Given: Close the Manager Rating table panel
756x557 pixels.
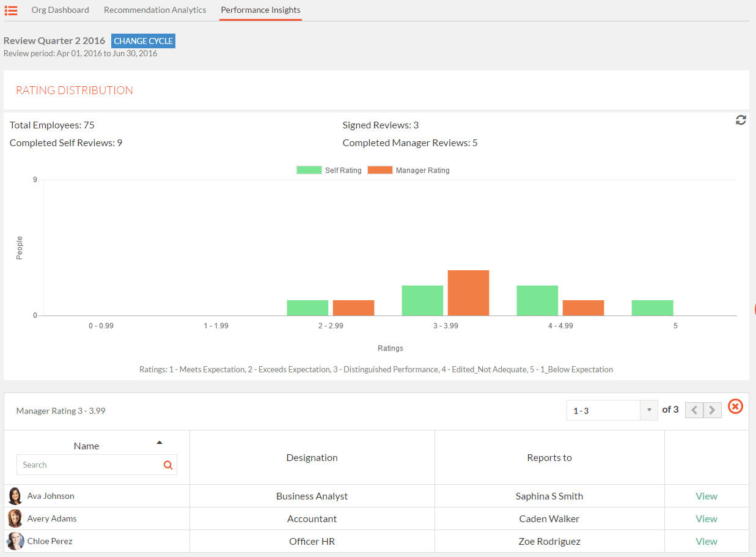Looking at the screenshot, I should pyautogui.click(x=735, y=406).
